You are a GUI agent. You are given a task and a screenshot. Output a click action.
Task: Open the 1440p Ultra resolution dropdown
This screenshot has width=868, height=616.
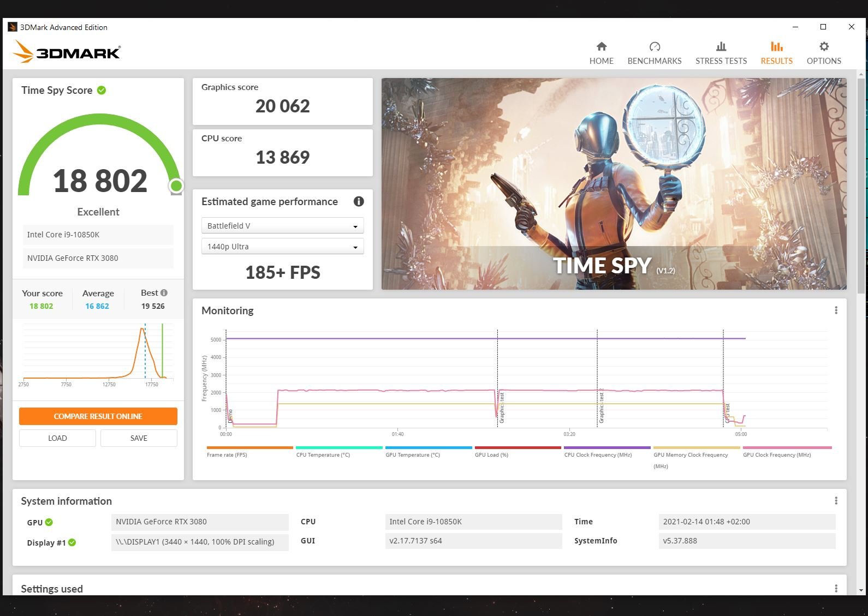click(282, 247)
